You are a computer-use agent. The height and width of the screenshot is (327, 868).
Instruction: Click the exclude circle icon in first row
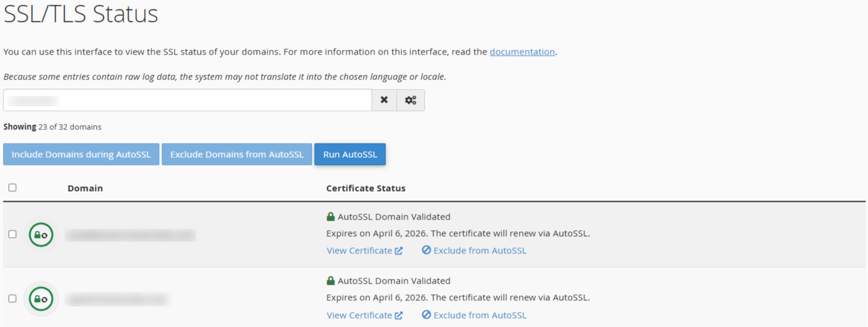(x=426, y=250)
